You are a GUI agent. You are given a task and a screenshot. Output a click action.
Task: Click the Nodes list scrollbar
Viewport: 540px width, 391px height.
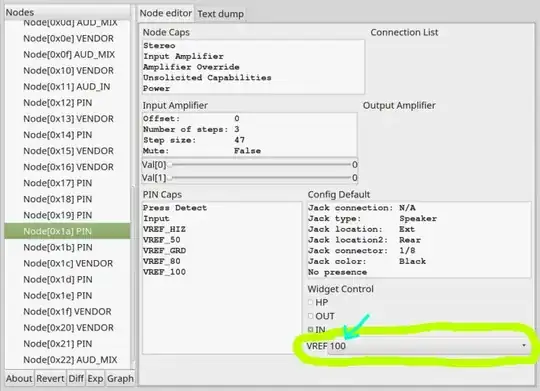(133, 276)
